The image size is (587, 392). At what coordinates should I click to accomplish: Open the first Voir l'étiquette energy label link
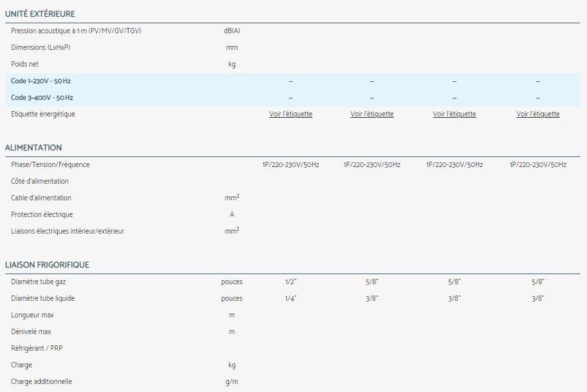[290, 114]
